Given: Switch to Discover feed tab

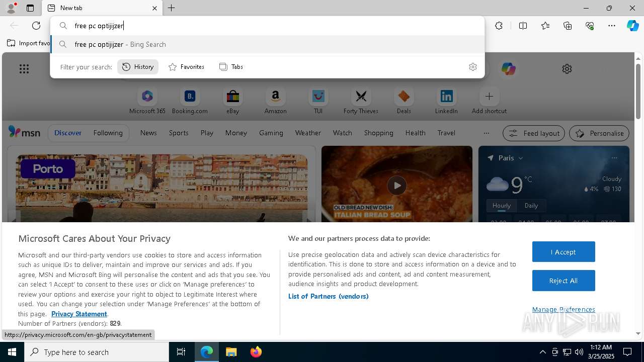Looking at the screenshot, I should [x=68, y=133].
